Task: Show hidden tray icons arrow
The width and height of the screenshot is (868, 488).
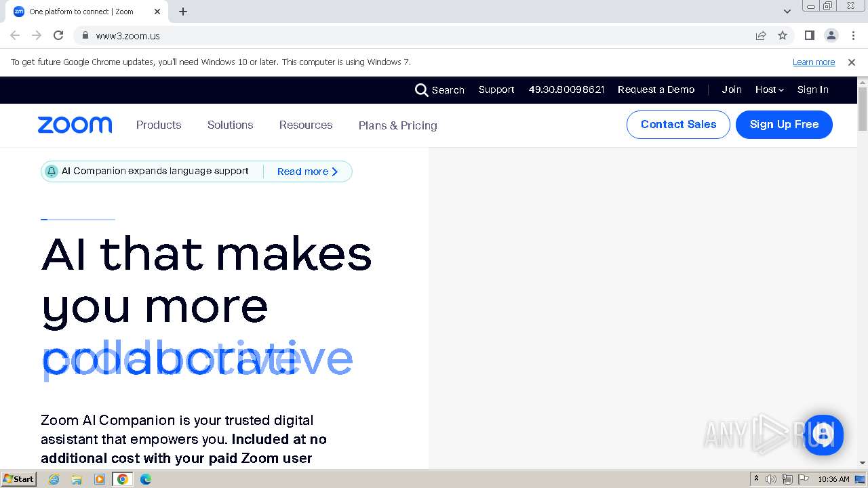Action: [757, 479]
